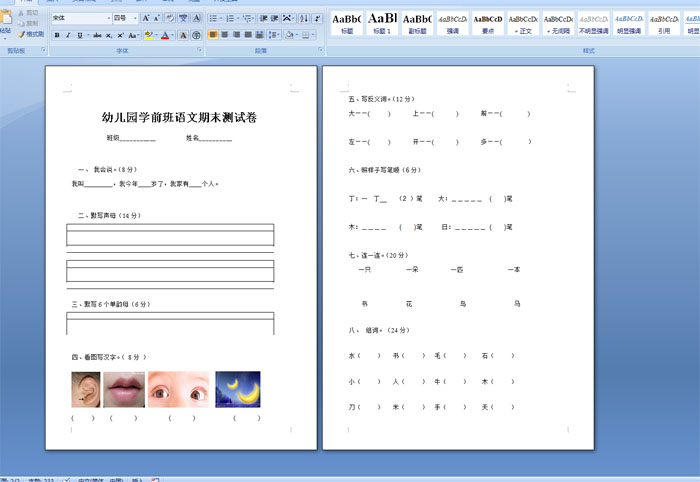This screenshot has height=482, width=700.
Task: Select Justify paragraph alignment
Action: click(248, 35)
